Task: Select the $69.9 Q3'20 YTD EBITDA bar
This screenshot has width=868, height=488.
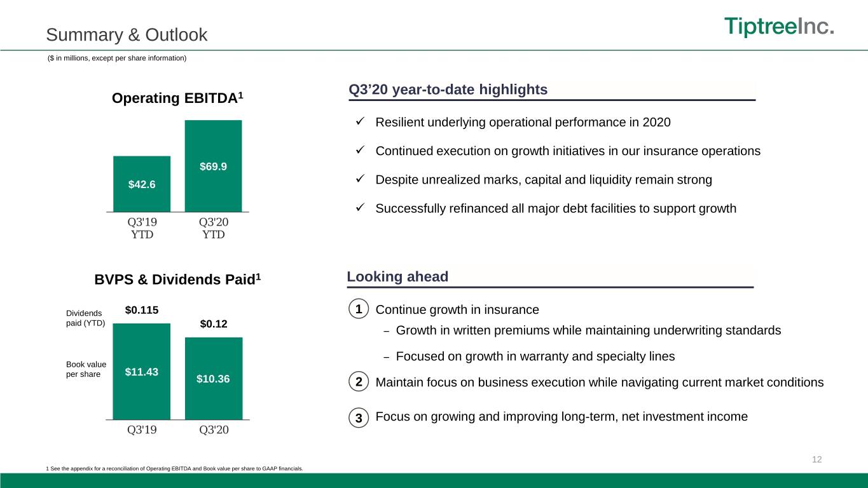Action: tap(214, 166)
